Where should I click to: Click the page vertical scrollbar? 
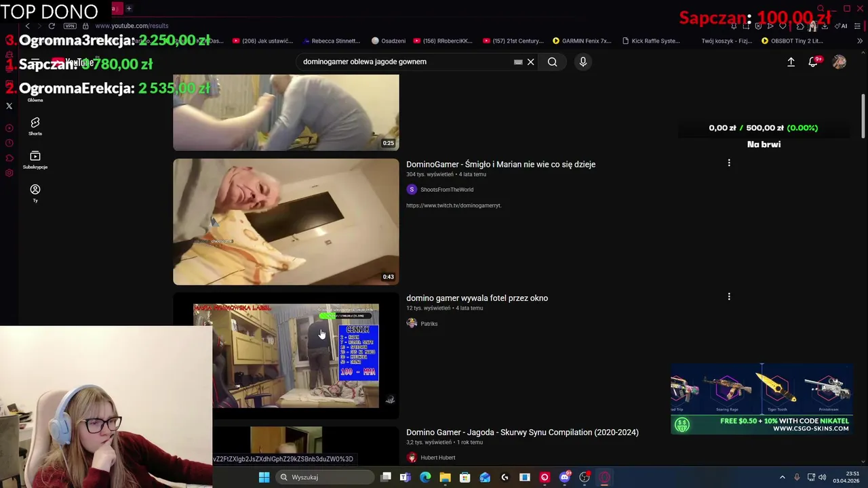pyautogui.click(x=863, y=115)
